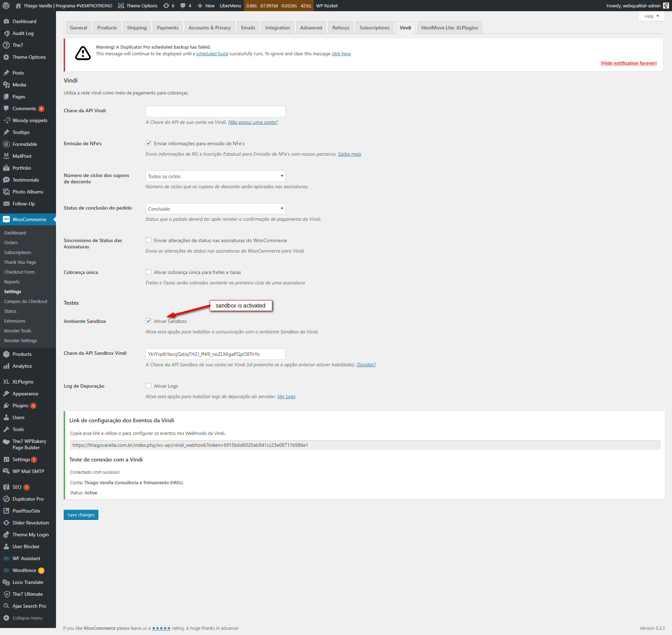Enable the Ativar Logs checkbox
Image resolution: width=672 pixels, height=635 pixels.
coord(148,386)
